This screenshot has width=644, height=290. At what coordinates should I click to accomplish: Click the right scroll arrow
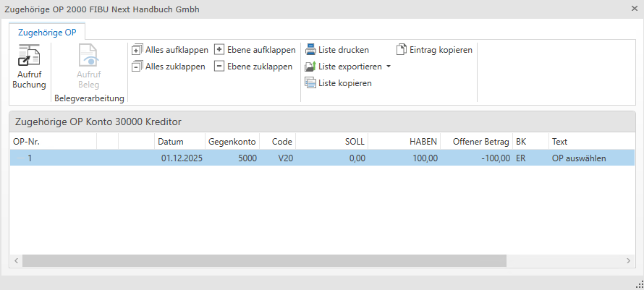(x=630, y=260)
